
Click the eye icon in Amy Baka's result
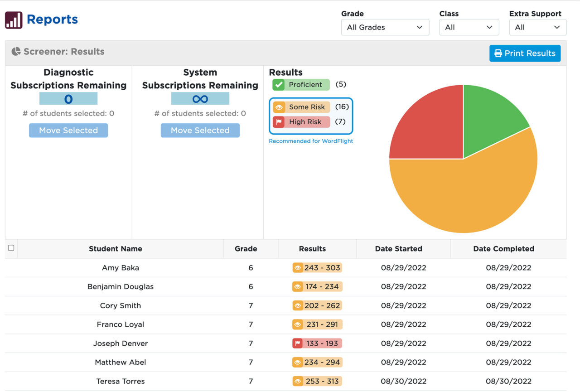[298, 268]
